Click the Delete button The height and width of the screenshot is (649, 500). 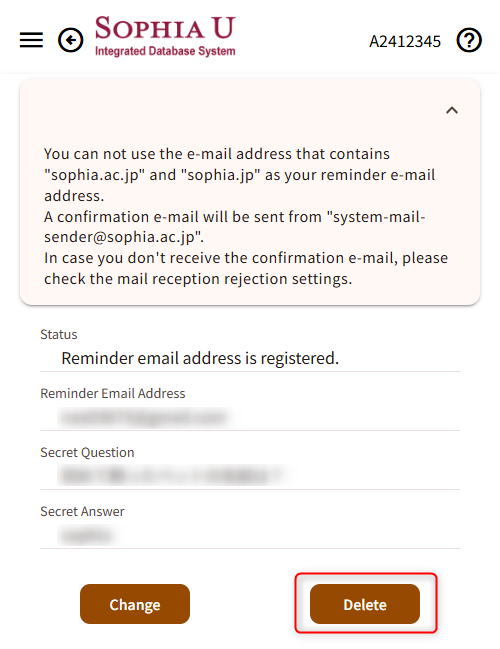pos(365,604)
